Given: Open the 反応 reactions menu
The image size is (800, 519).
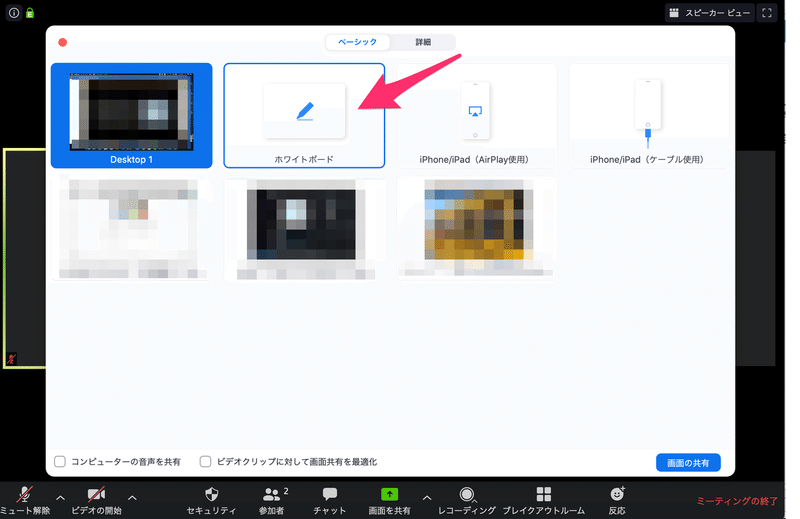Looking at the screenshot, I should pyautogui.click(x=617, y=500).
